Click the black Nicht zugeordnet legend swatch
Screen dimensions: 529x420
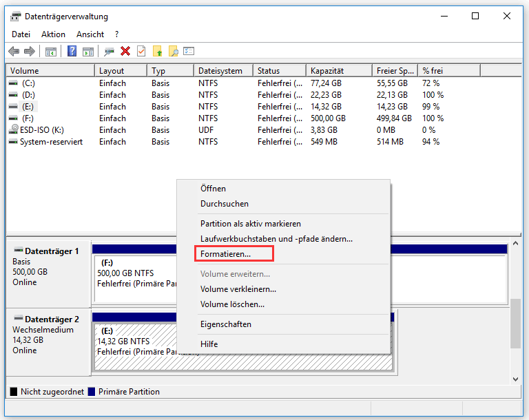pyautogui.click(x=14, y=392)
